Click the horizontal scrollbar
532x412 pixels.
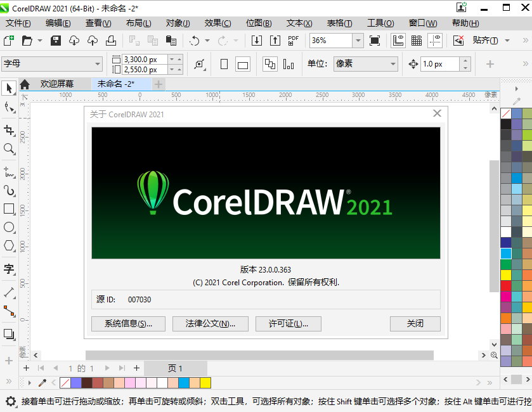click(259, 355)
